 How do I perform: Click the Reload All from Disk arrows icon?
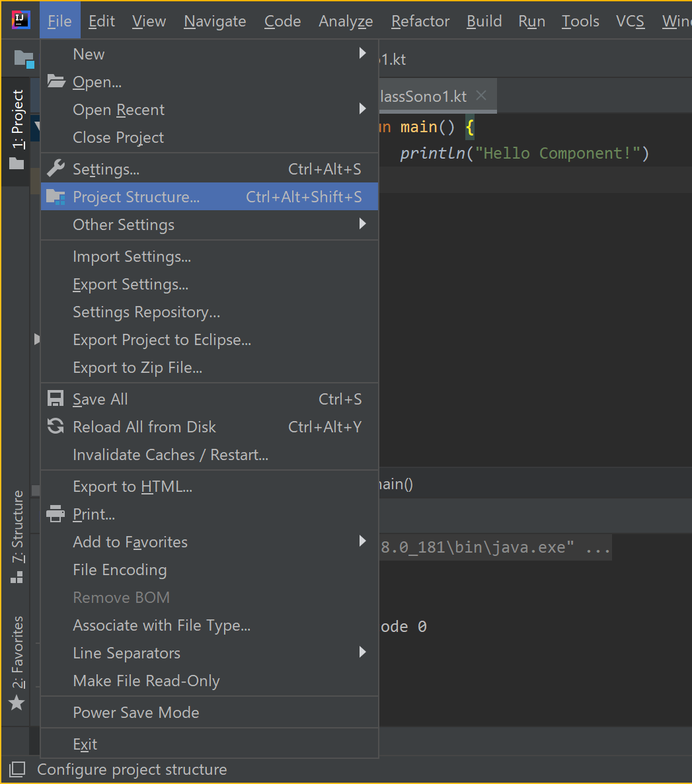(56, 426)
